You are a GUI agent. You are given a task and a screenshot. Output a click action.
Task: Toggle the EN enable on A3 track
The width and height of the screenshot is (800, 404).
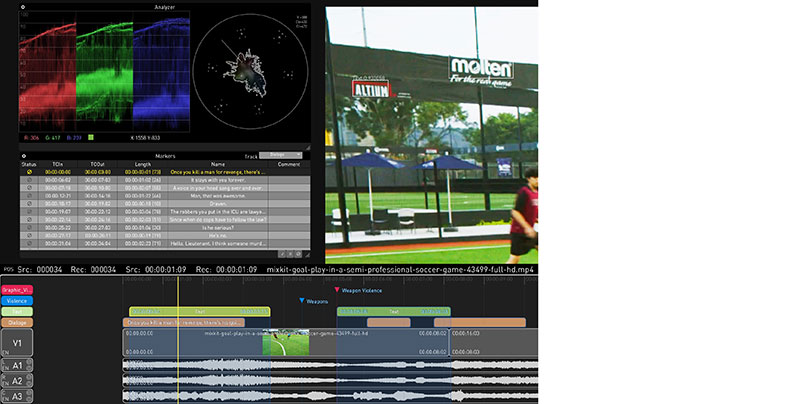pyautogui.click(x=4, y=399)
